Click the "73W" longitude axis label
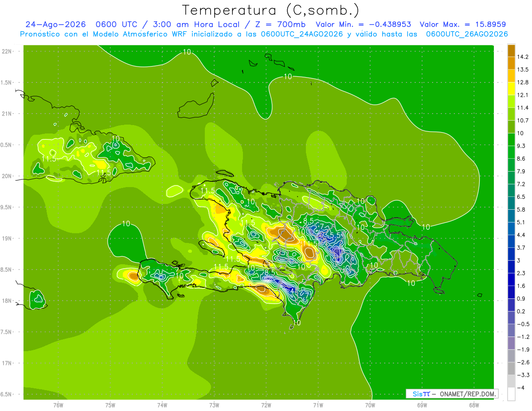 [214, 405]
